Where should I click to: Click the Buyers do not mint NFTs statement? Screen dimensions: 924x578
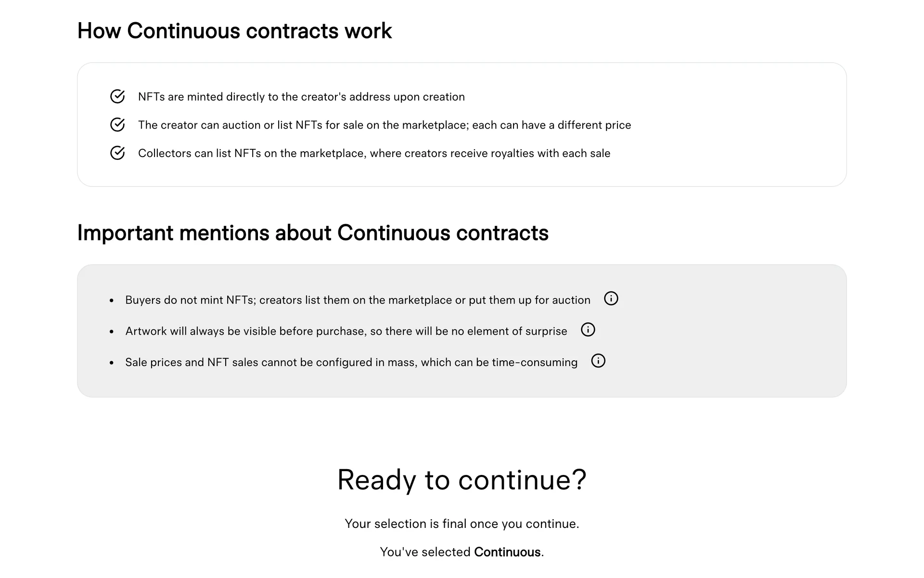(x=358, y=300)
